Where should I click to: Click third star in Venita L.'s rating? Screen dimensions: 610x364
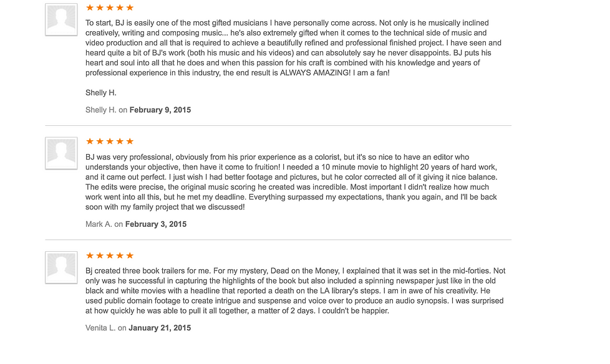pyautogui.click(x=110, y=256)
